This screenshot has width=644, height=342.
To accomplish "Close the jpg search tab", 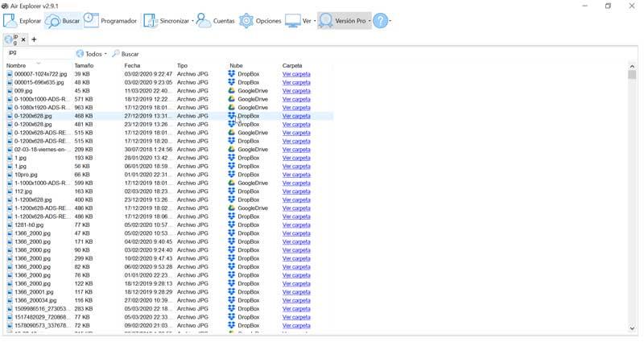I will 23,39.
